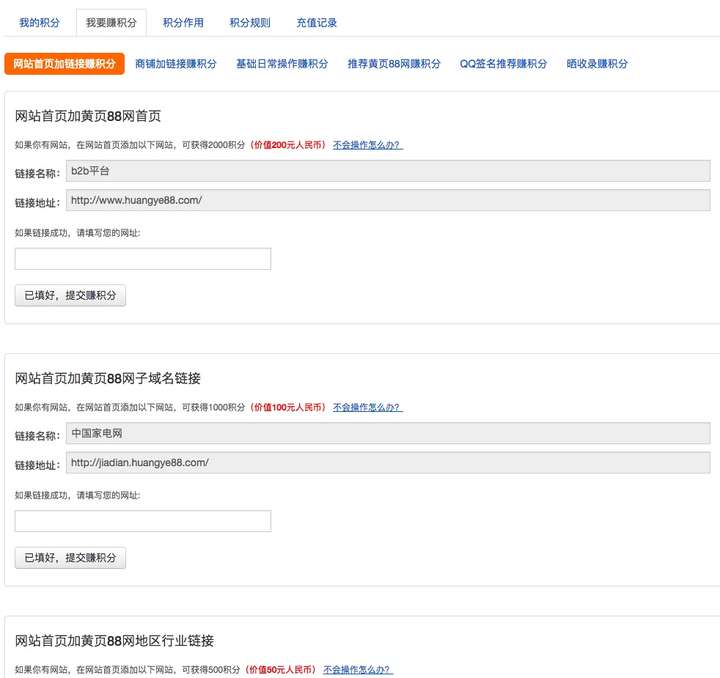Open the 积分规则 tab
The height and width of the screenshot is (678, 720).
tap(250, 22)
